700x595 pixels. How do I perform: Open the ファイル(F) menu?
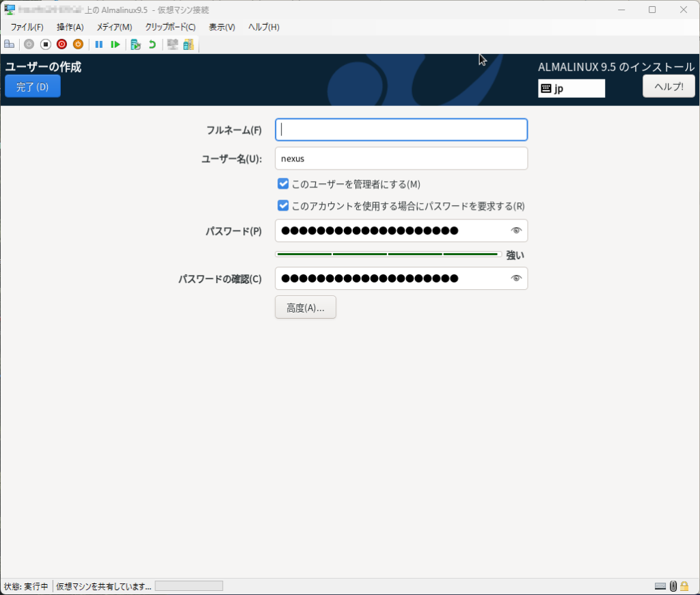click(x=27, y=27)
